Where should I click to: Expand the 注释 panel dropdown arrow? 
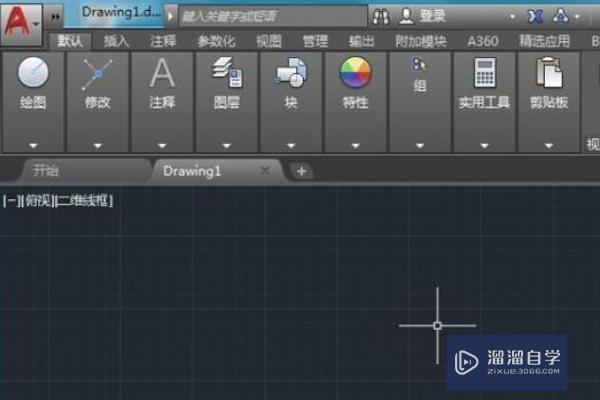(x=162, y=146)
